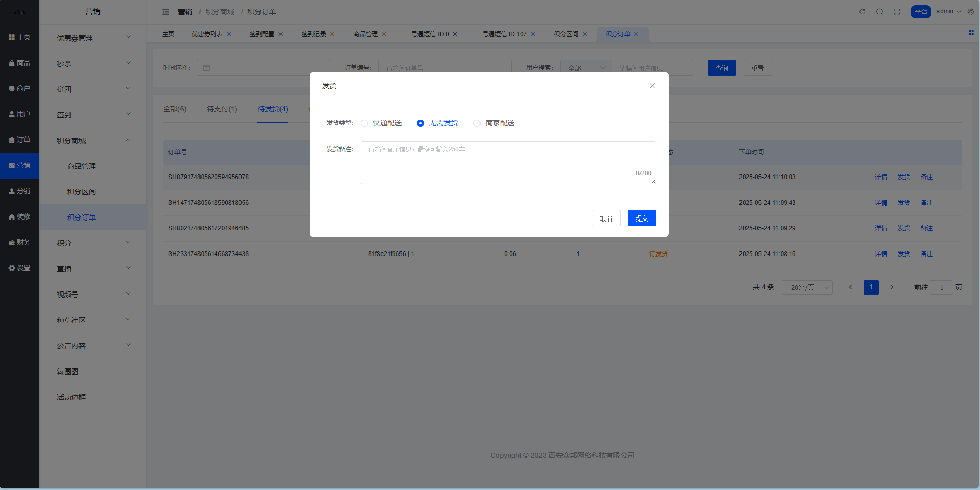Click the tab grid icon at far right

coord(971,33)
